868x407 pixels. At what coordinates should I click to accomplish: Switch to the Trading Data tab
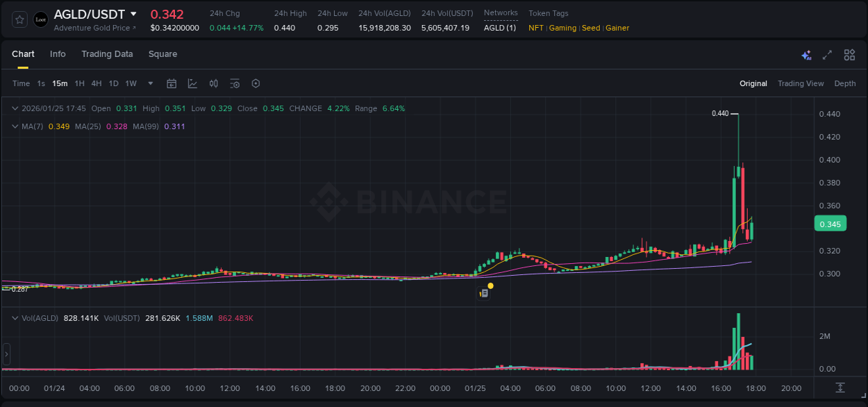pos(107,54)
